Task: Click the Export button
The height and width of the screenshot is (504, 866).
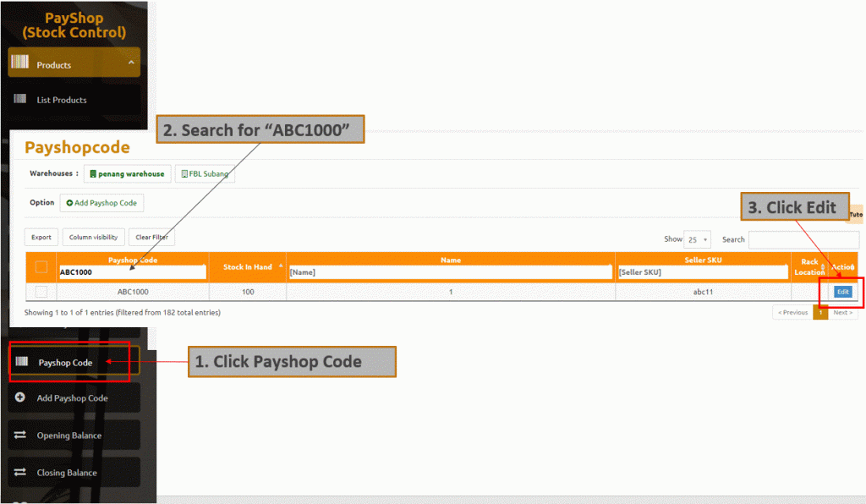Action: point(41,238)
